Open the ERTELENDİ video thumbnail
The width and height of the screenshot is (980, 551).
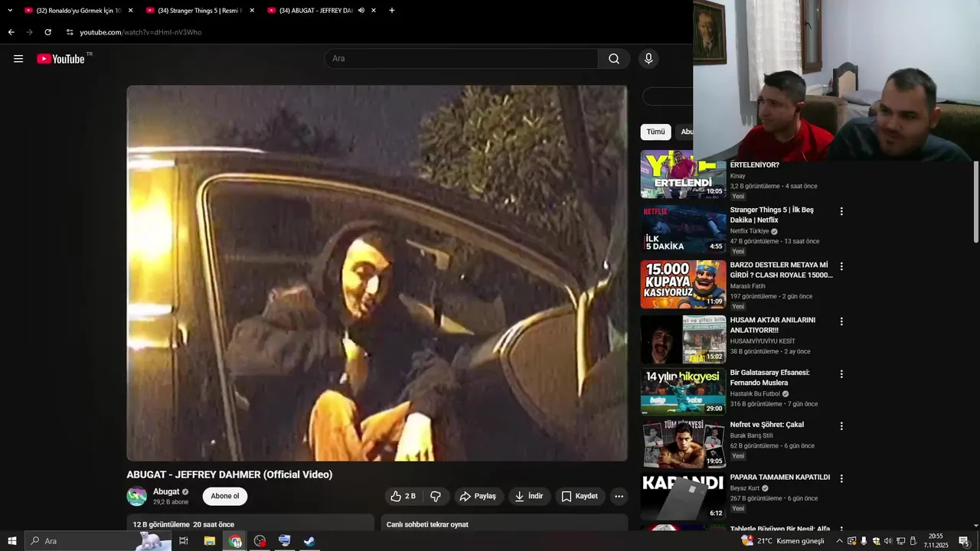click(x=683, y=174)
